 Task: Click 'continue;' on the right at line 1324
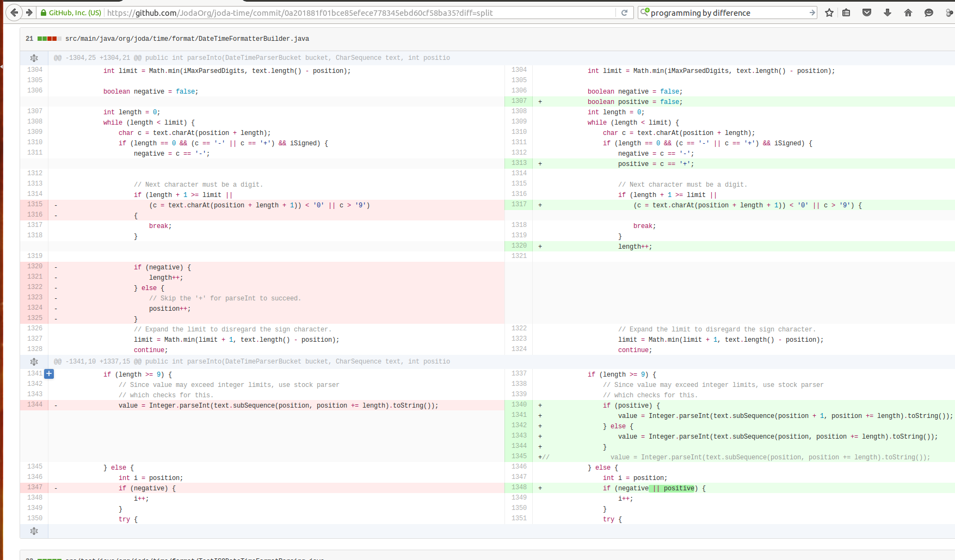tap(635, 350)
